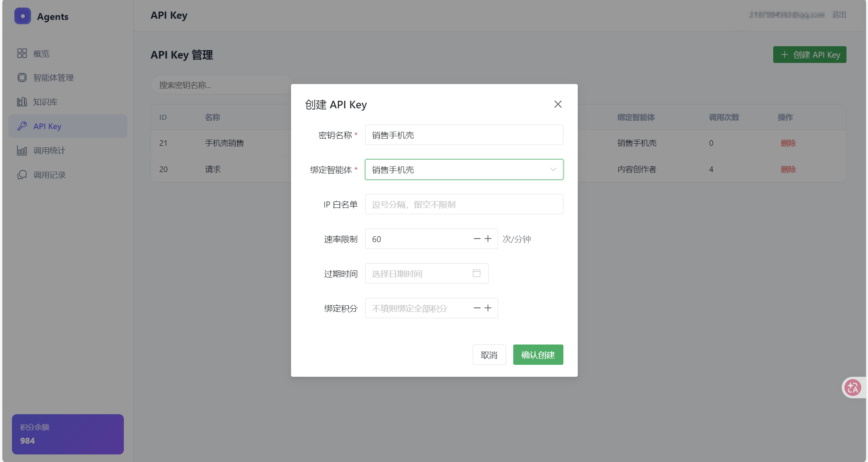Click the translate floating icon
Screen dimensions: 868x462
(x=853, y=388)
